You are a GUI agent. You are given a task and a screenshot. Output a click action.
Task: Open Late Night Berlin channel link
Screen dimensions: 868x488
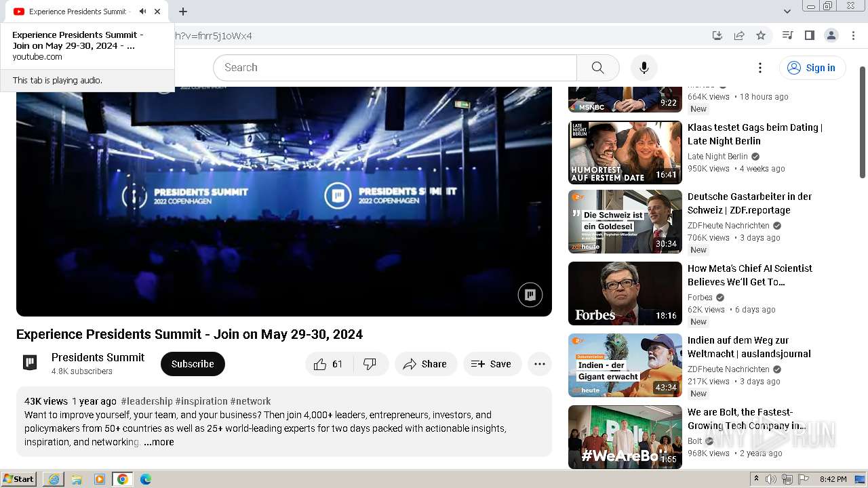(x=717, y=157)
